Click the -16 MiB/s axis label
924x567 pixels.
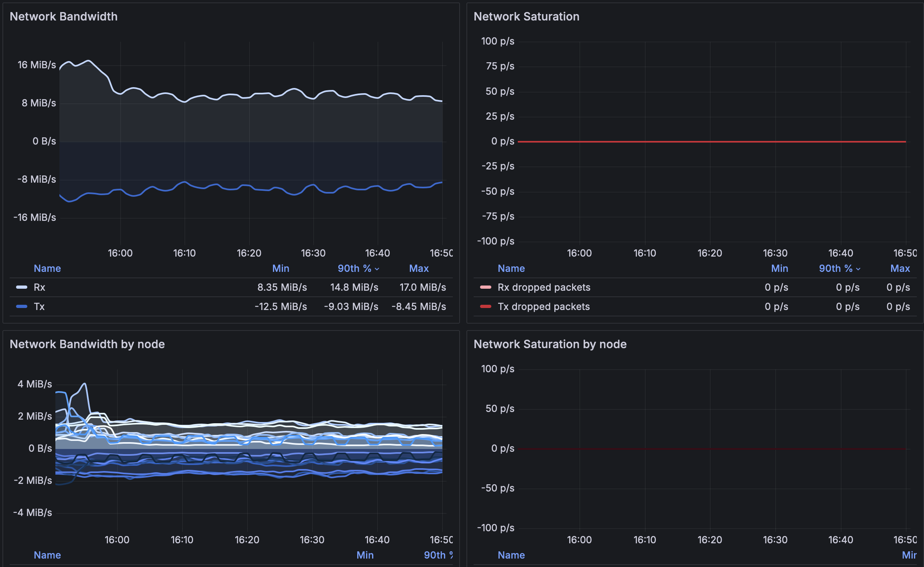click(35, 217)
